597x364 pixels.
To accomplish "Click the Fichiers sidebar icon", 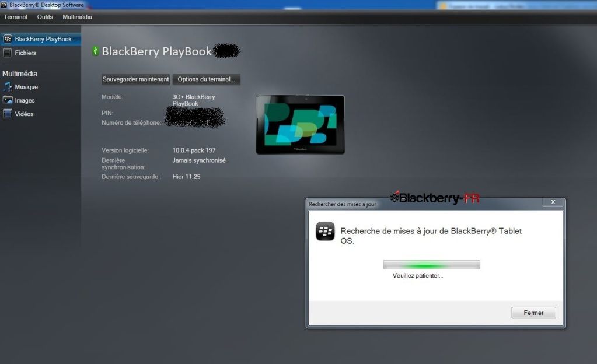I will (x=7, y=53).
